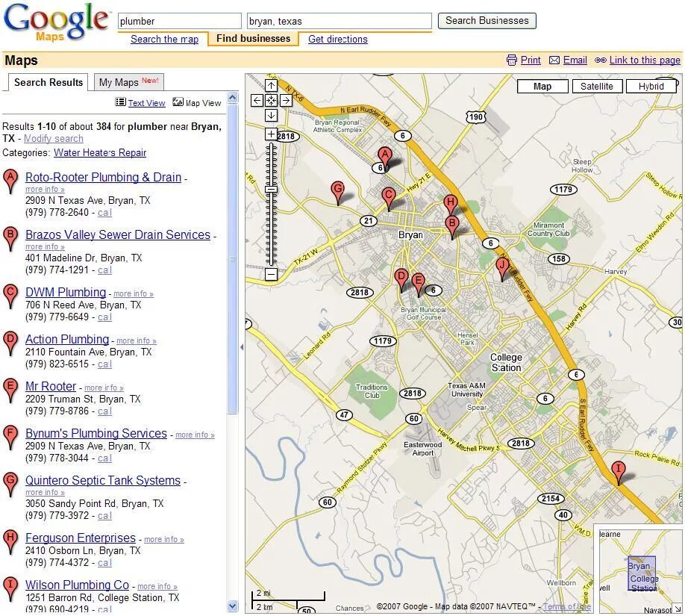
Task: Zoom in with the plus button
Action: tap(272, 134)
